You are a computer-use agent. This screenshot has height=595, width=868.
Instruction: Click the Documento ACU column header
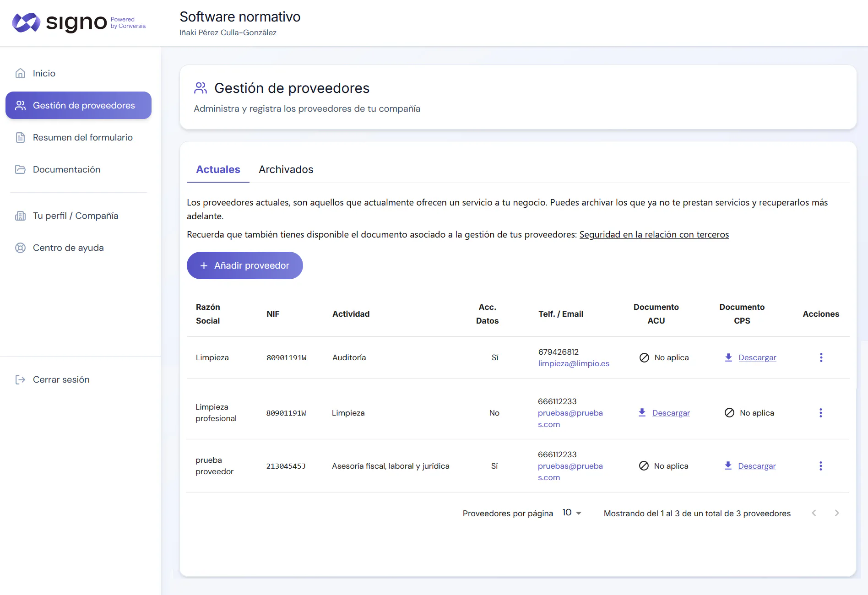pyautogui.click(x=656, y=314)
